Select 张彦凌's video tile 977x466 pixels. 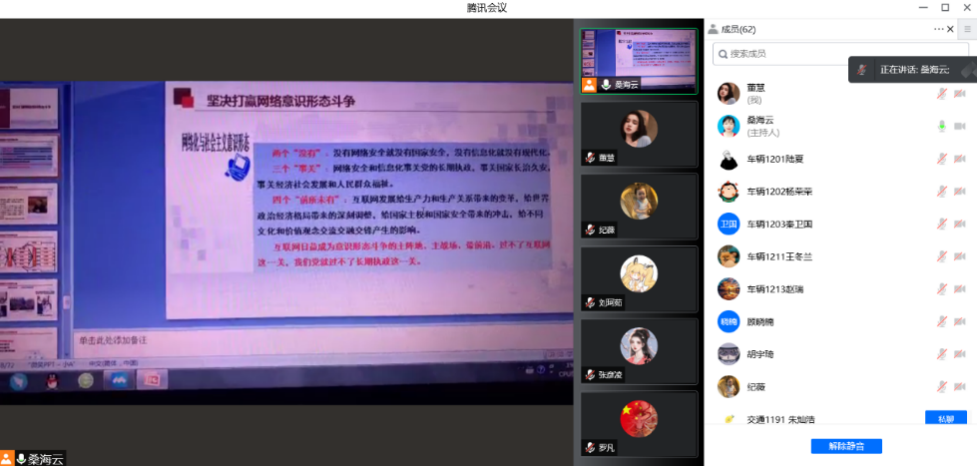click(639, 350)
